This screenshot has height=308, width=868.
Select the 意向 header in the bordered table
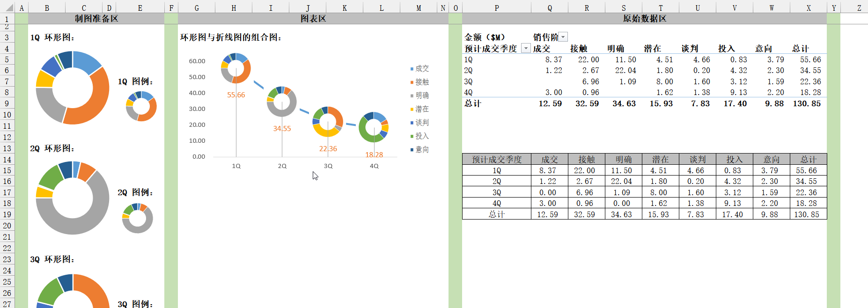(772, 159)
